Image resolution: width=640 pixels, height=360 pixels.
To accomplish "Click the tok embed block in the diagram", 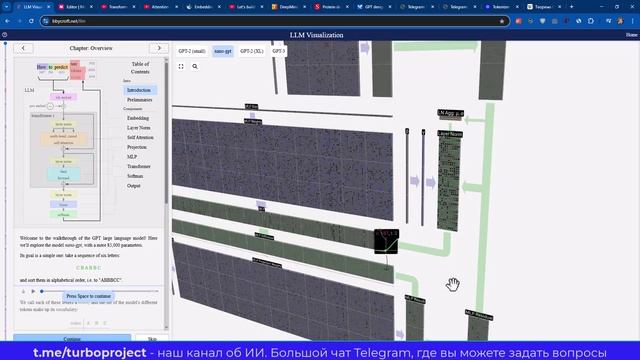I will click(x=63, y=97).
